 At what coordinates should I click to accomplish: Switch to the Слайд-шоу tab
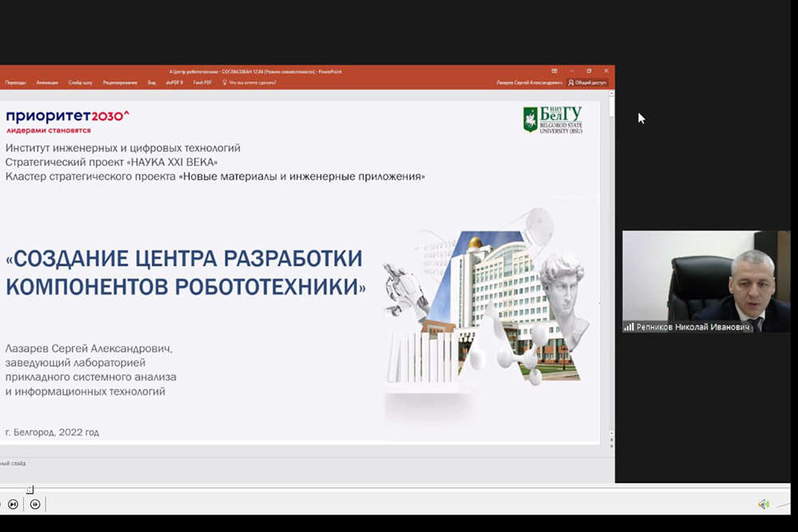click(80, 82)
